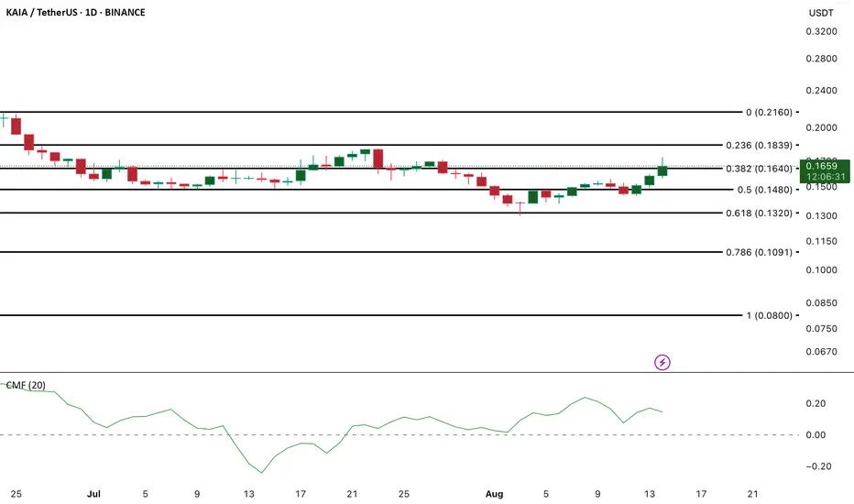The width and height of the screenshot is (854, 504).
Task: Click the Jul label on time axis
Action: point(93,494)
